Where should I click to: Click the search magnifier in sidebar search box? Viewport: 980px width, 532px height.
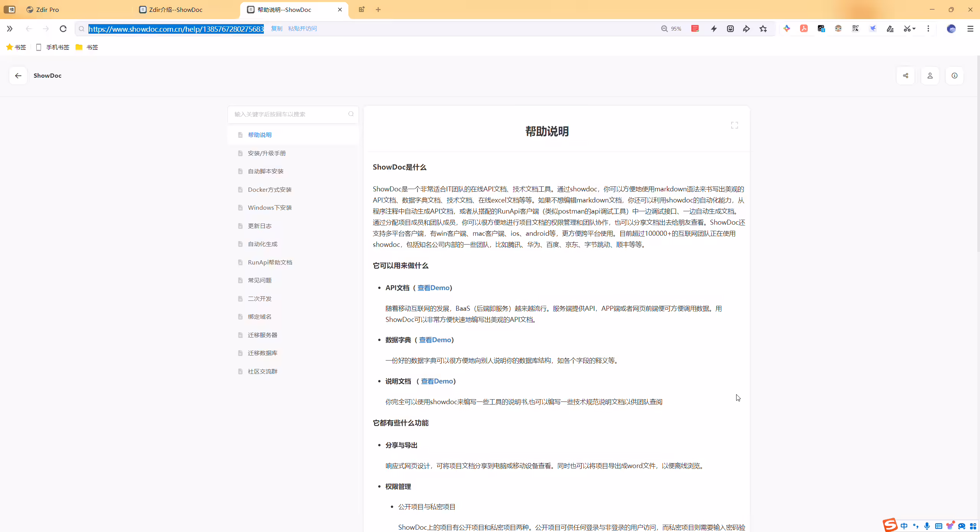[x=351, y=114]
